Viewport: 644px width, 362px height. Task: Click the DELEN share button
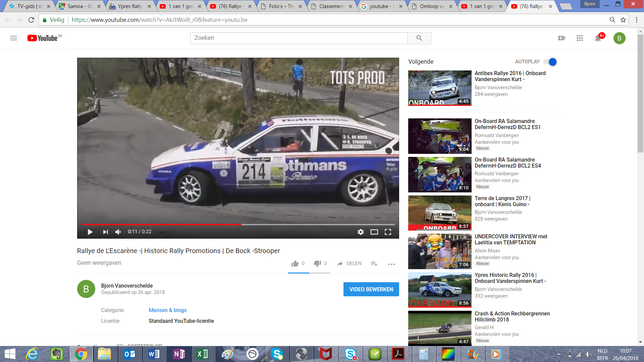point(349,264)
